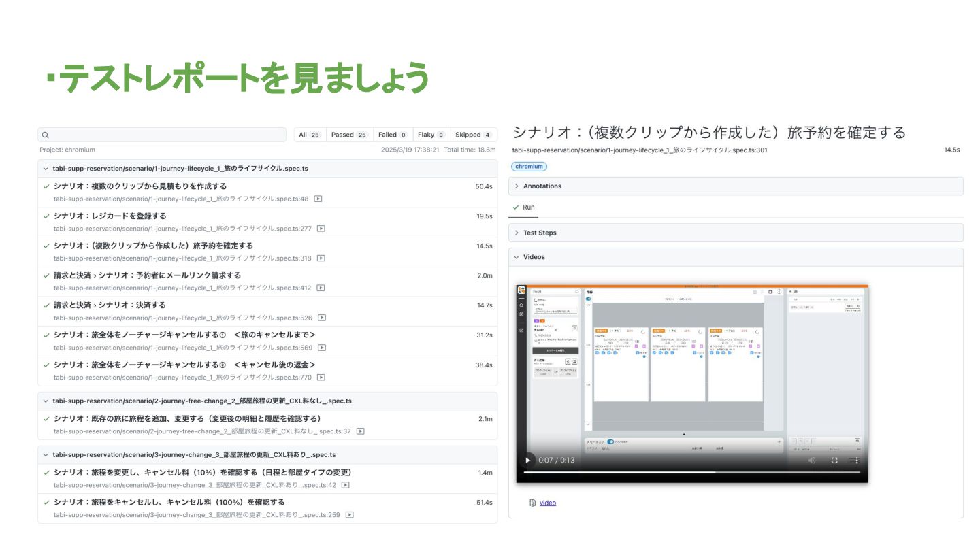Open test 請求と決済 › シナリオ：決済する
980x551 pixels.
tap(110, 305)
